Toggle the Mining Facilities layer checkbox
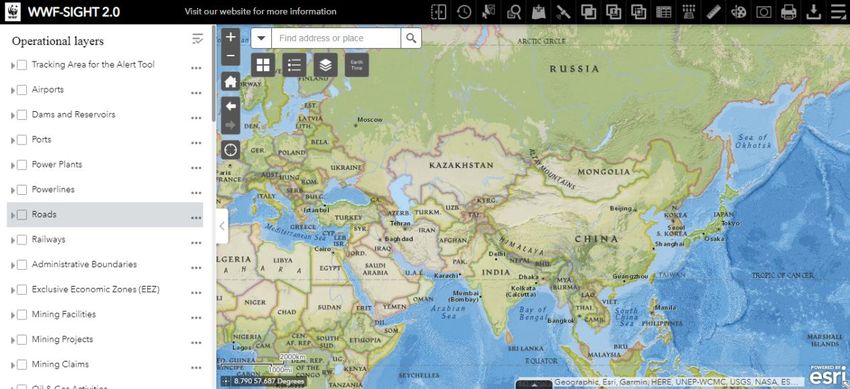This screenshot has width=850, height=389. pos(22,315)
